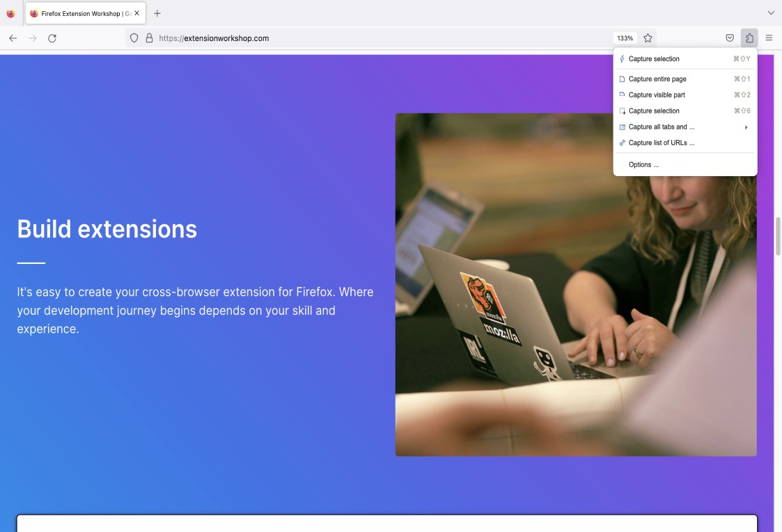Click the lightning bolt capture icon

pyautogui.click(x=622, y=58)
